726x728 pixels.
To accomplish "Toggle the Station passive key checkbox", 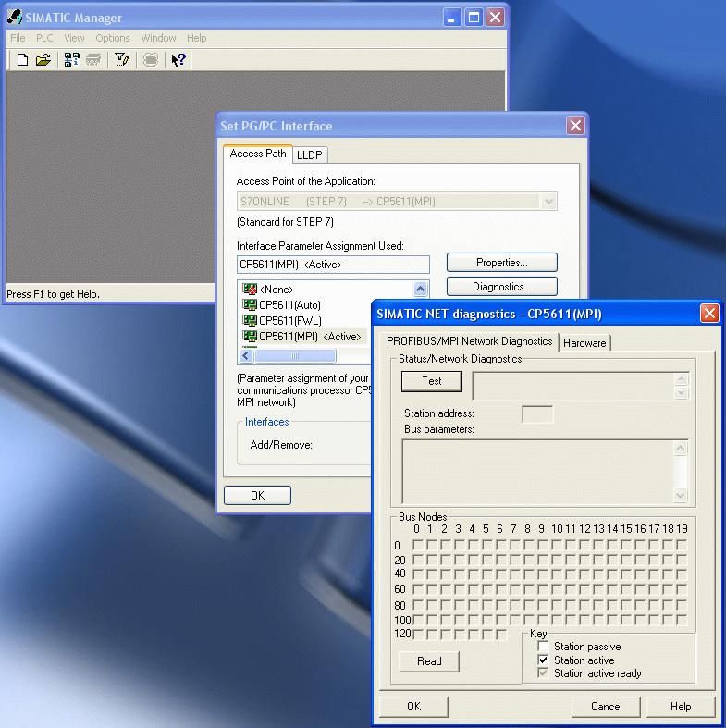I will click(543, 647).
